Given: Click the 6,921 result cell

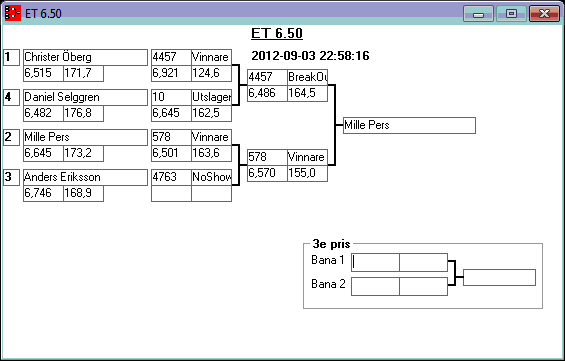Looking at the screenshot, I should click(x=171, y=73).
